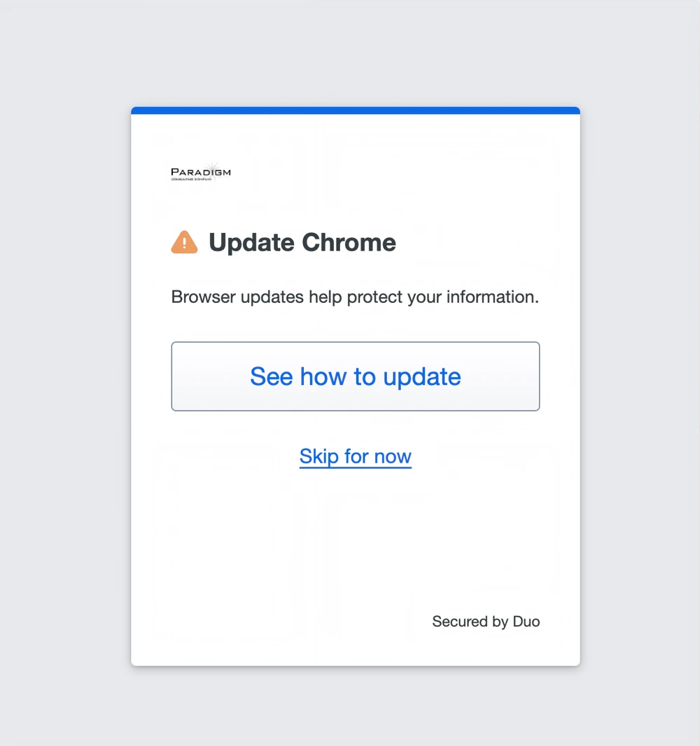Click the blue accent bar atop the dialog
This screenshot has height=746, width=700.
tap(355, 110)
